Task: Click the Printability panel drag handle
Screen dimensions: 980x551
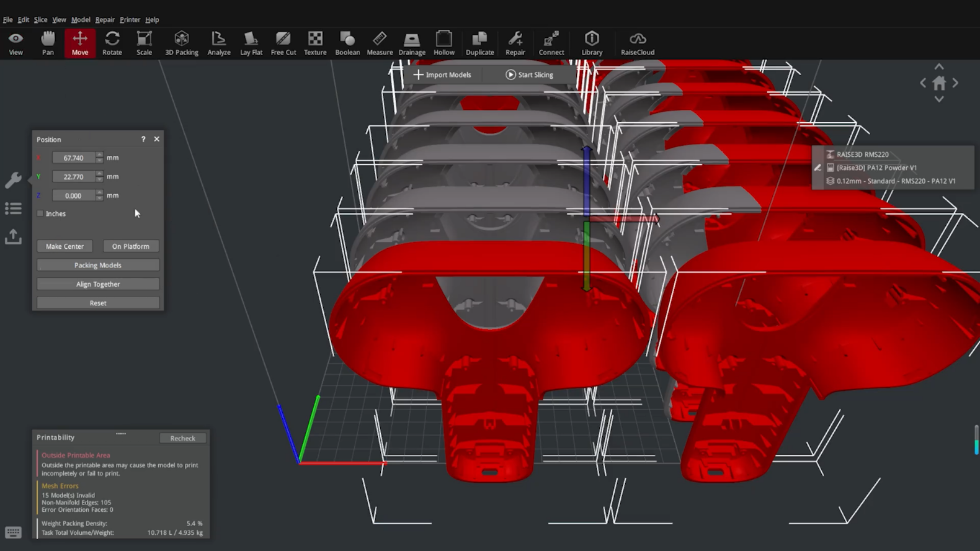Action: (121, 434)
